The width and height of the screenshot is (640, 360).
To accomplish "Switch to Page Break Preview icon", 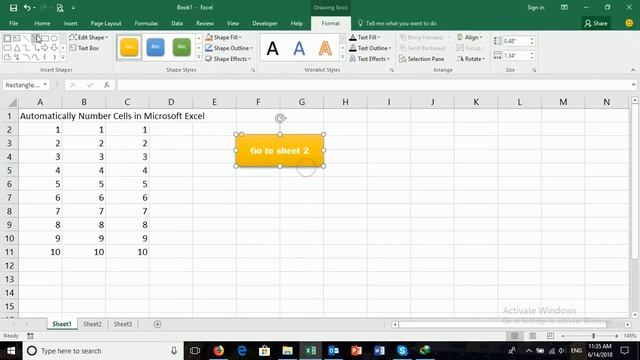I will pos(550,336).
